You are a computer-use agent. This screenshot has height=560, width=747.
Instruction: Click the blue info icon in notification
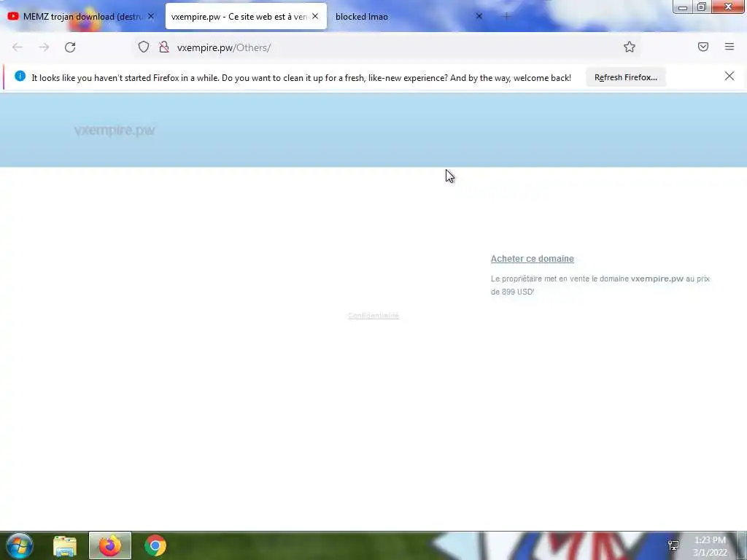point(20,76)
